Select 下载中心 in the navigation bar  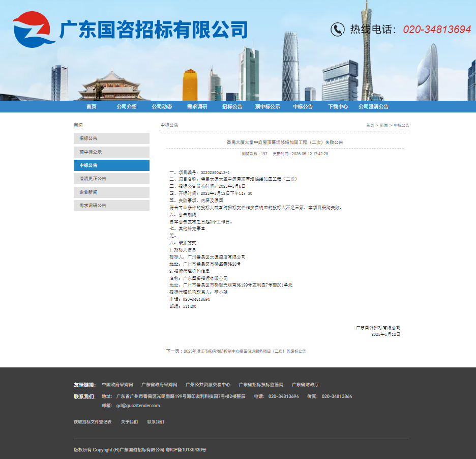[x=338, y=107]
